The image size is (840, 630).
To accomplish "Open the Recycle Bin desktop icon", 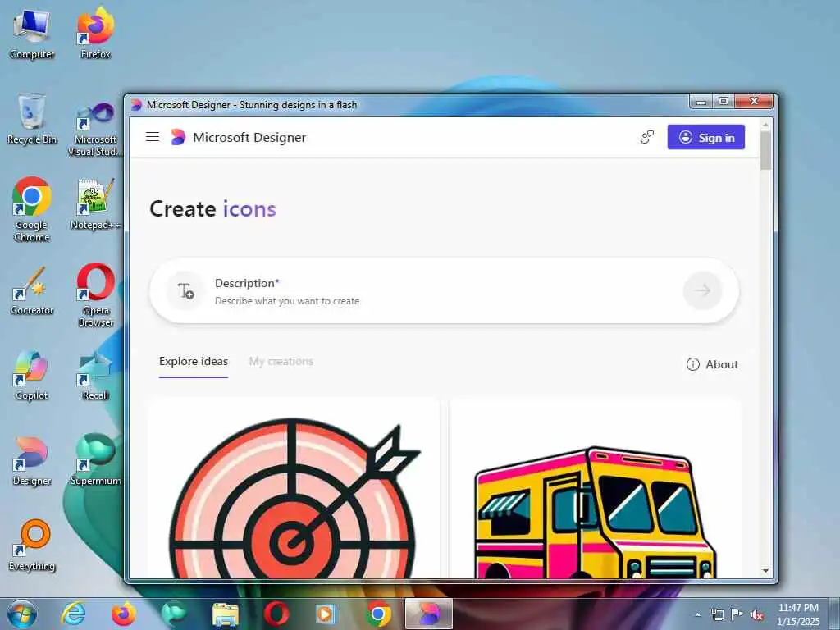I will click(32, 119).
